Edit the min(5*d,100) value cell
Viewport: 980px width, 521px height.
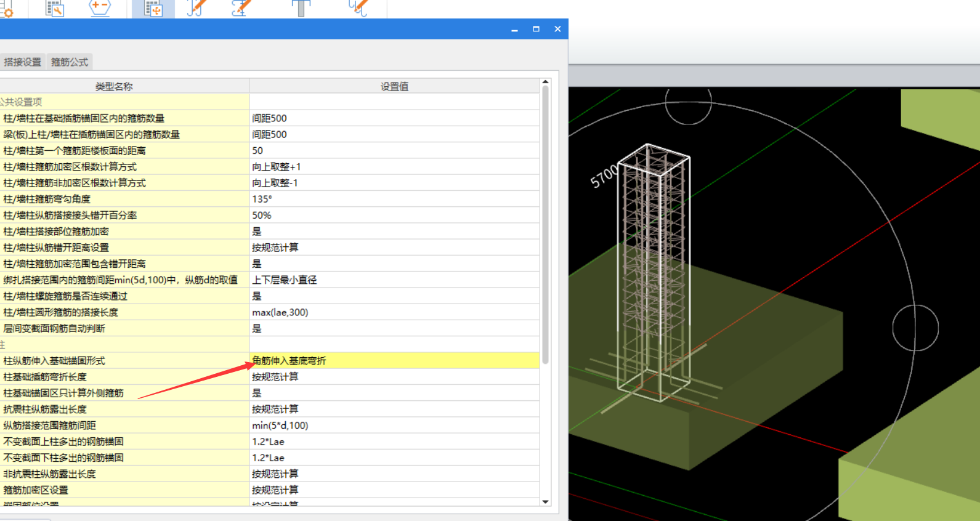coord(394,426)
